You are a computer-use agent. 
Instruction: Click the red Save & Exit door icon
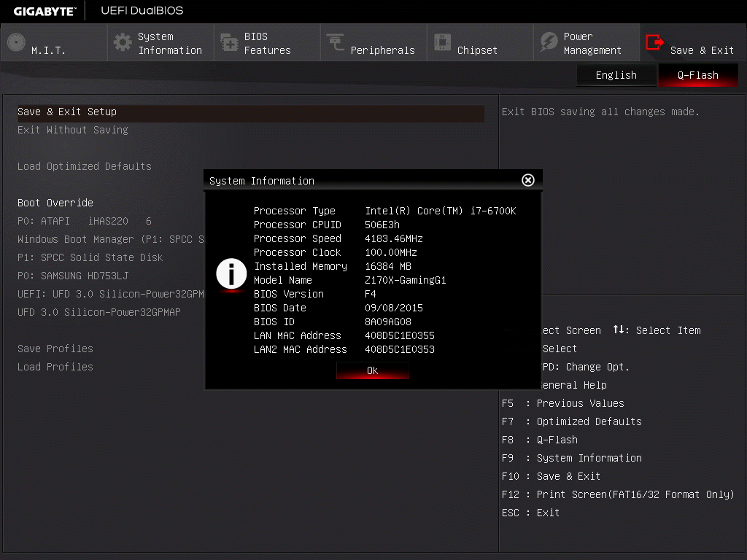(x=654, y=42)
